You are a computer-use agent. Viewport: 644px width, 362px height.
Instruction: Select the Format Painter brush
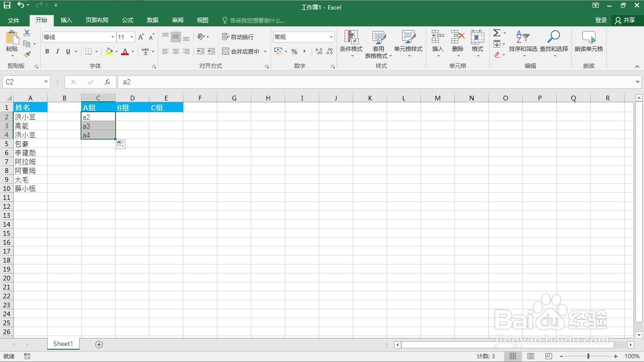27,55
